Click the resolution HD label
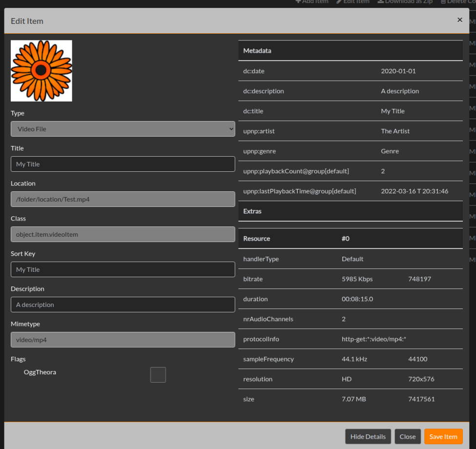 tap(346, 379)
